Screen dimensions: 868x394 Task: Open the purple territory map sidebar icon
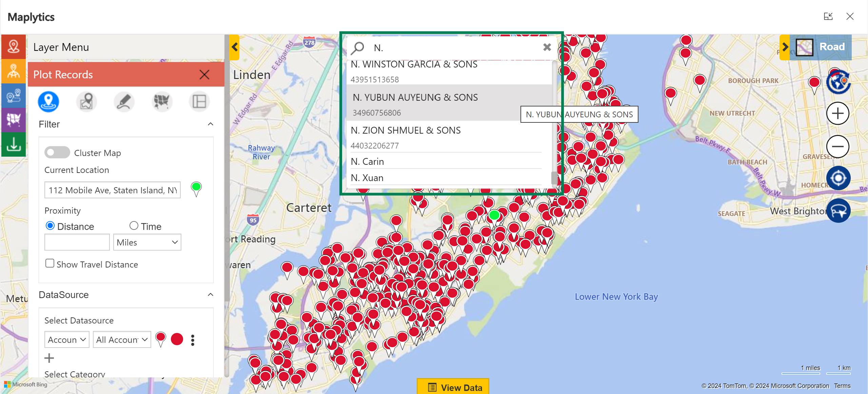coord(14,120)
